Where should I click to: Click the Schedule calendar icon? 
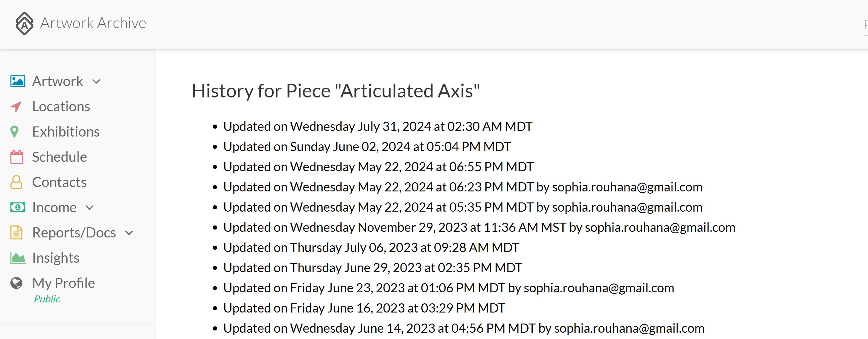pyautogui.click(x=17, y=157)
